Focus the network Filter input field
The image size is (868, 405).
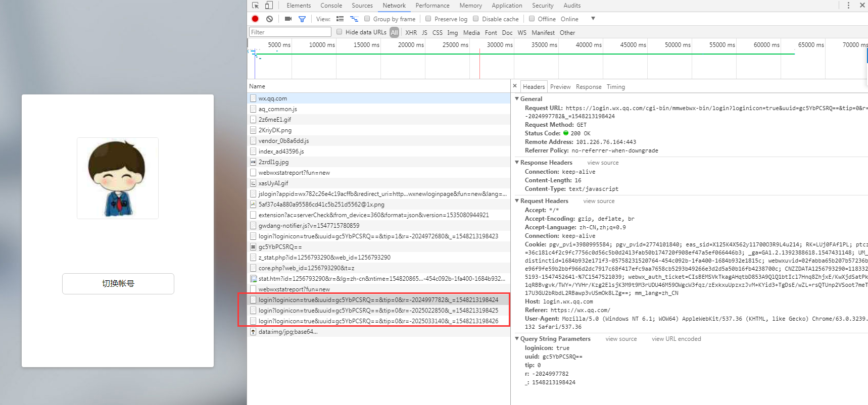[290, 32]
